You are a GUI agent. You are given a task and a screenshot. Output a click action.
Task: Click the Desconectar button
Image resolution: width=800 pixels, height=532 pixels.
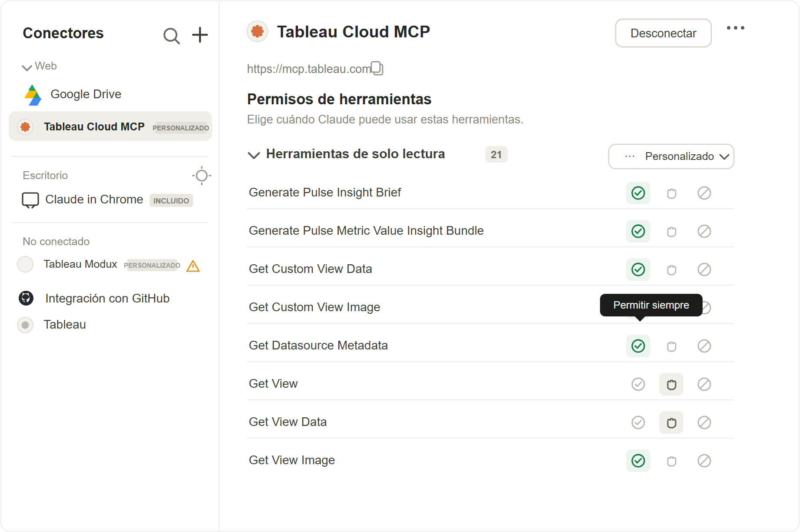tap(663, 33)
